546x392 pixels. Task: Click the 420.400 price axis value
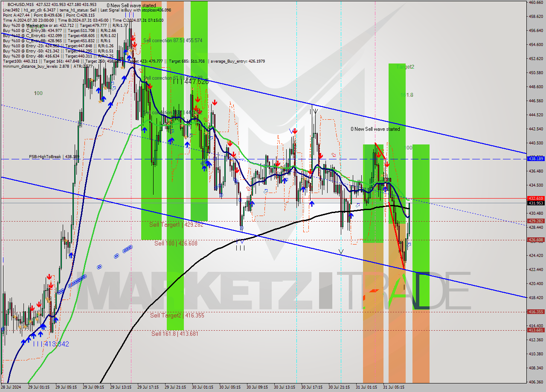click(536, 284)
